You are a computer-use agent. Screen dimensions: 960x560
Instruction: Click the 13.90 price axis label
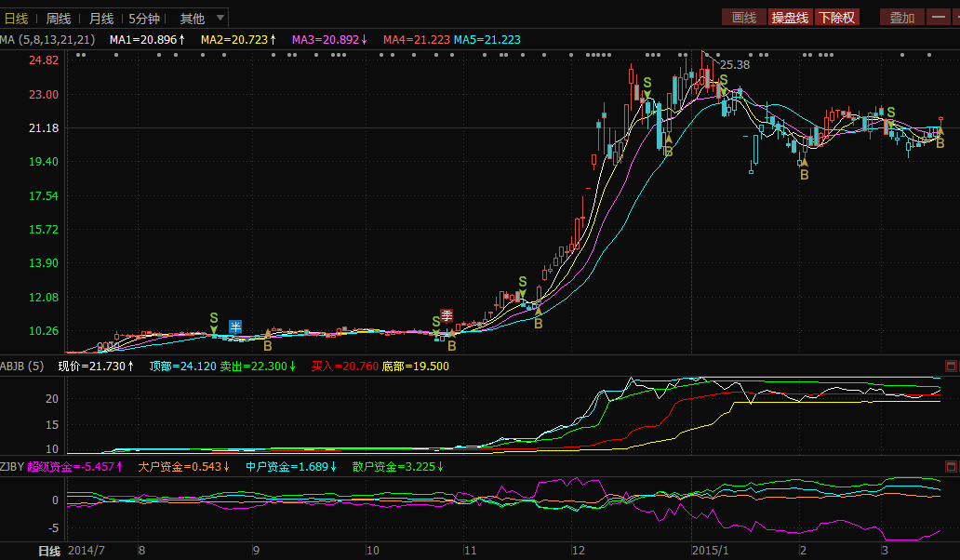(x=44, y=262)
